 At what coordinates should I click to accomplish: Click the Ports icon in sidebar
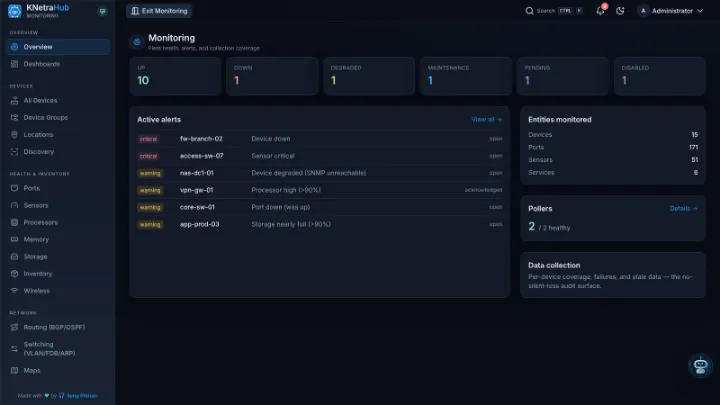coord(15,188)
